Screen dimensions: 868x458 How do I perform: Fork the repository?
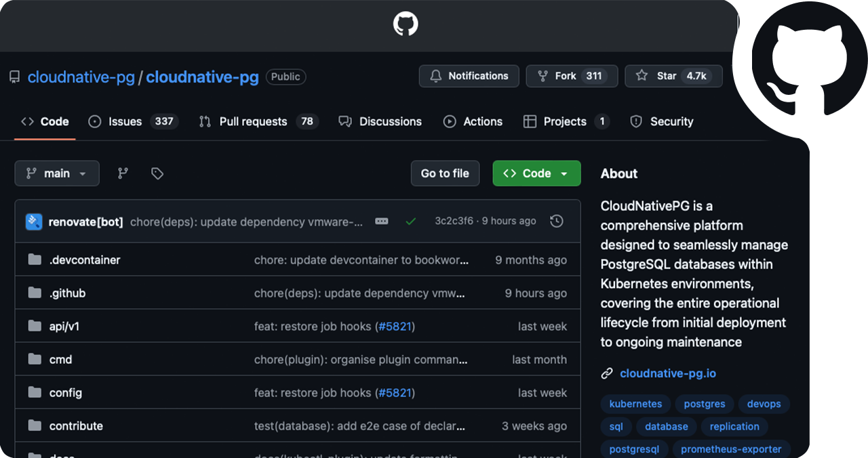click(571, 76)
